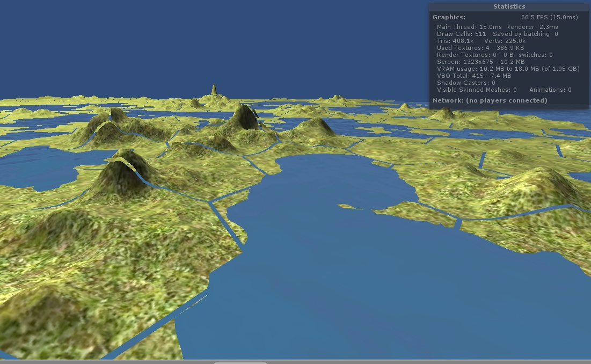Image resolution: width=591 pixels, height=364 pixels.
Task: Click the Main Thread 15.0ms value
Action: 469,27
